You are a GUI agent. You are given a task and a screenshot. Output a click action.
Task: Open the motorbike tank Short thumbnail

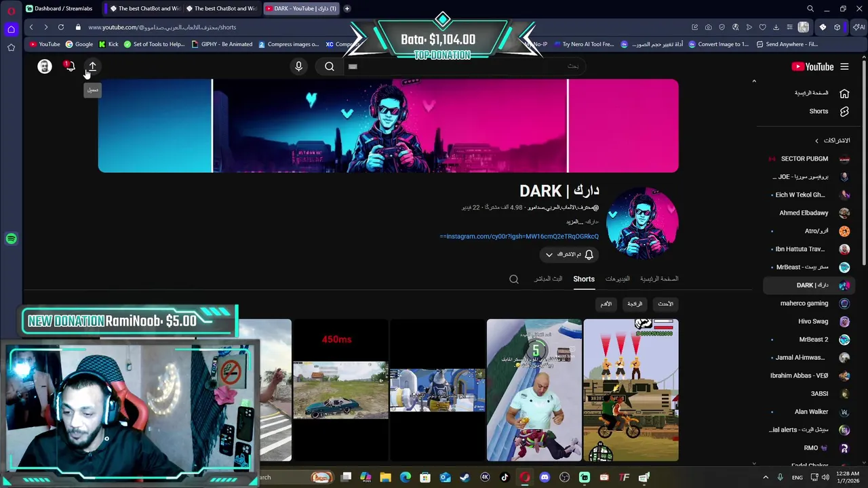631,390
